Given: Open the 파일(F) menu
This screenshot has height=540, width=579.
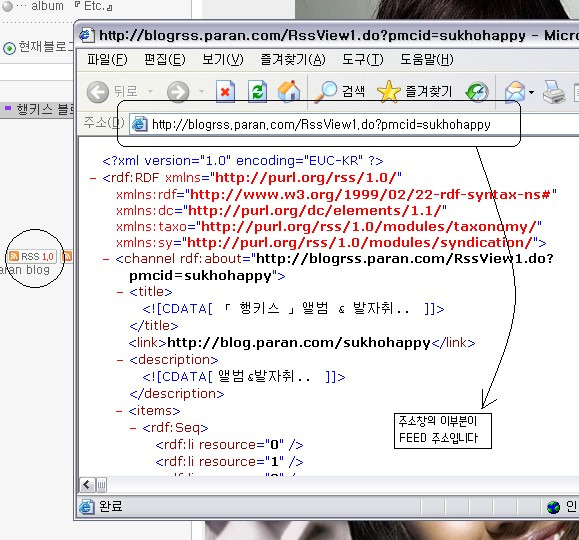Looking at the screenshot, I should click(107, 59).
